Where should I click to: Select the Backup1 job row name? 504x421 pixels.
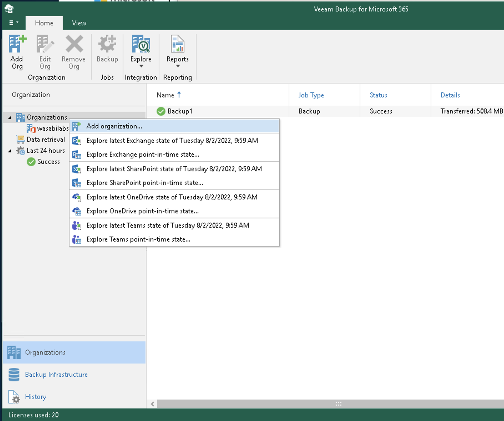[x=180, y=111]
